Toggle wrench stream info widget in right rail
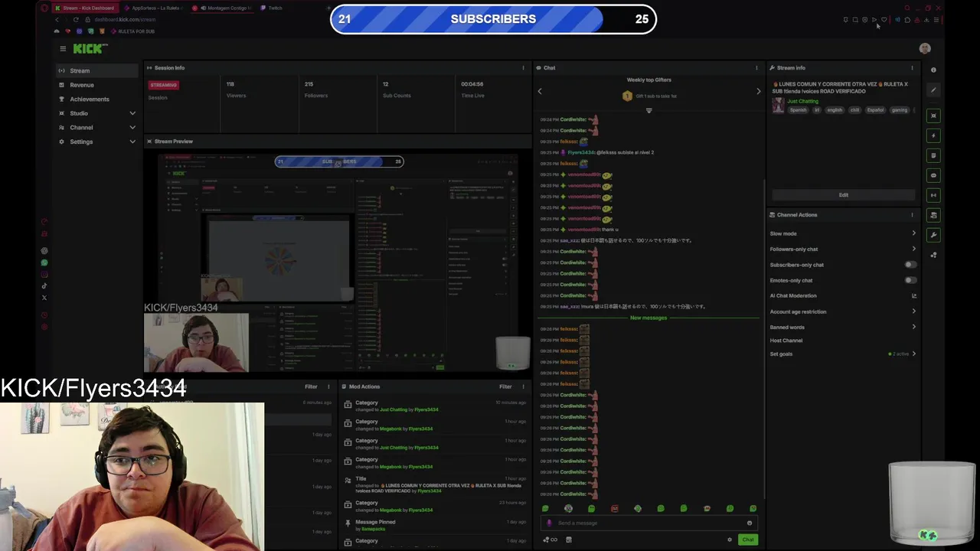 tap(933, 235)
